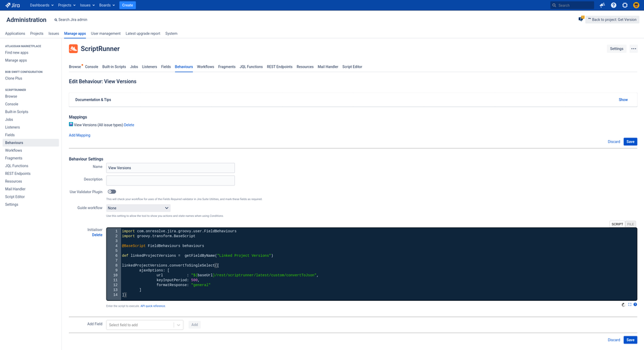
Task: Open the API quick reference link
Action: tap(153, 306)
